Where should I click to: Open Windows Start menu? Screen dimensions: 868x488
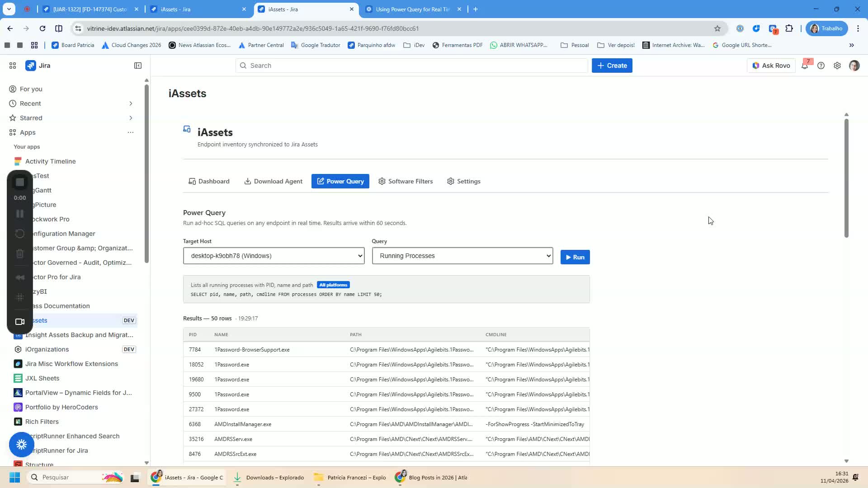14,477
